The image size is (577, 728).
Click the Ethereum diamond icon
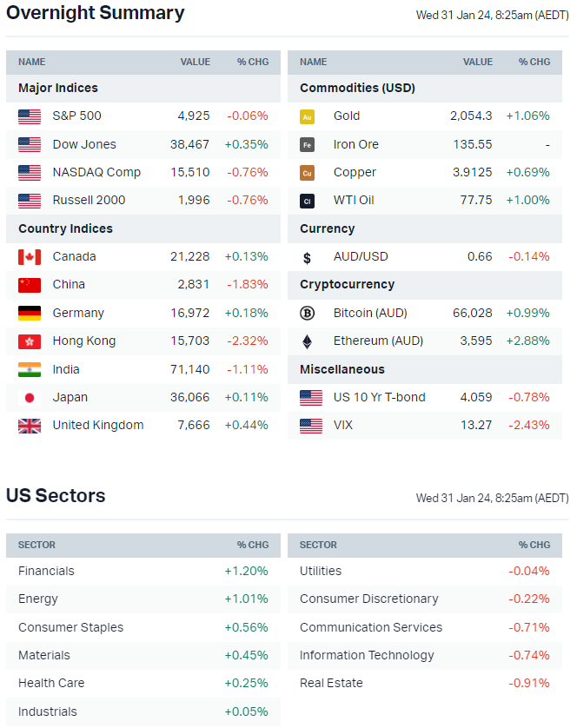click(x=307, y=341)
